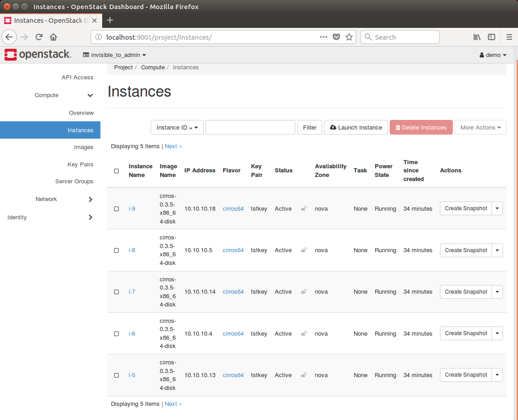Open Images in the sidebar
Screen dimensions: 518x420
84,147
